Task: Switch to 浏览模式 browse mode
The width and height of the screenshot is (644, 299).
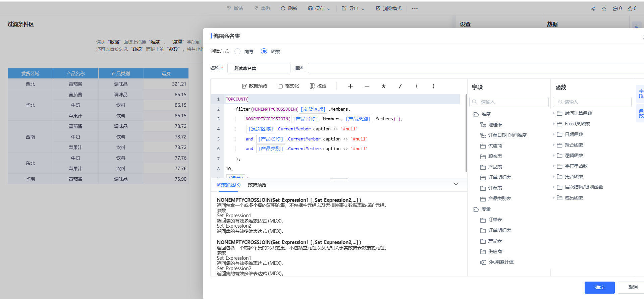Action: pos(388,8)
